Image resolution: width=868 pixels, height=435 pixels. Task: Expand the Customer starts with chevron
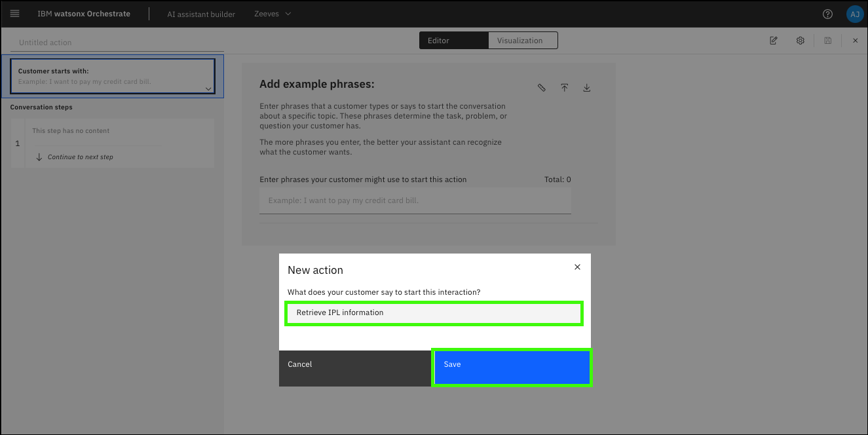click(x=208, y=88)
